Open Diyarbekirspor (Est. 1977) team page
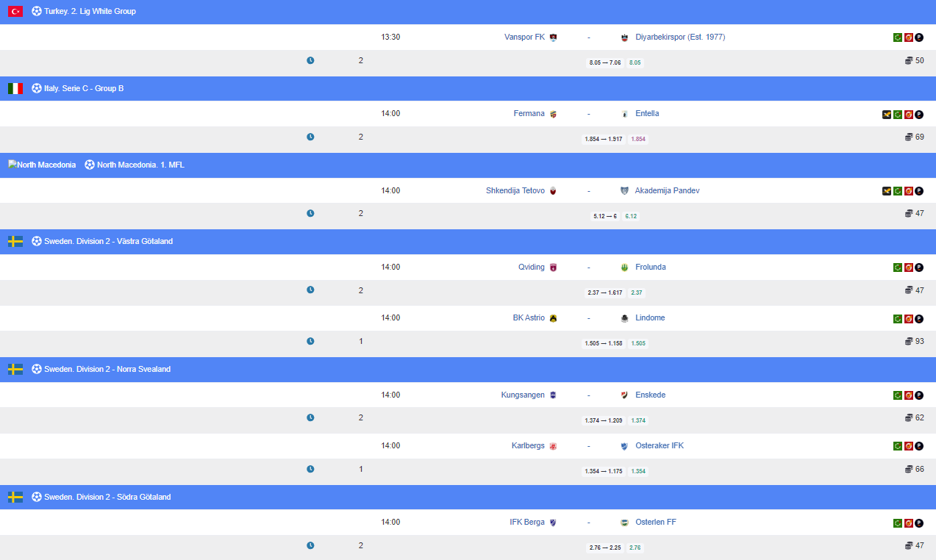936x560 pixels. click(x=680, y=37)
